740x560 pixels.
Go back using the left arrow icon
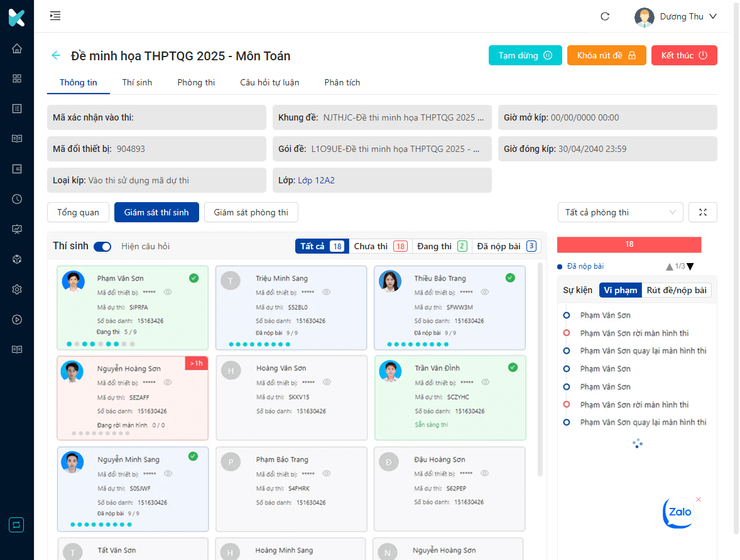(56, 56)
